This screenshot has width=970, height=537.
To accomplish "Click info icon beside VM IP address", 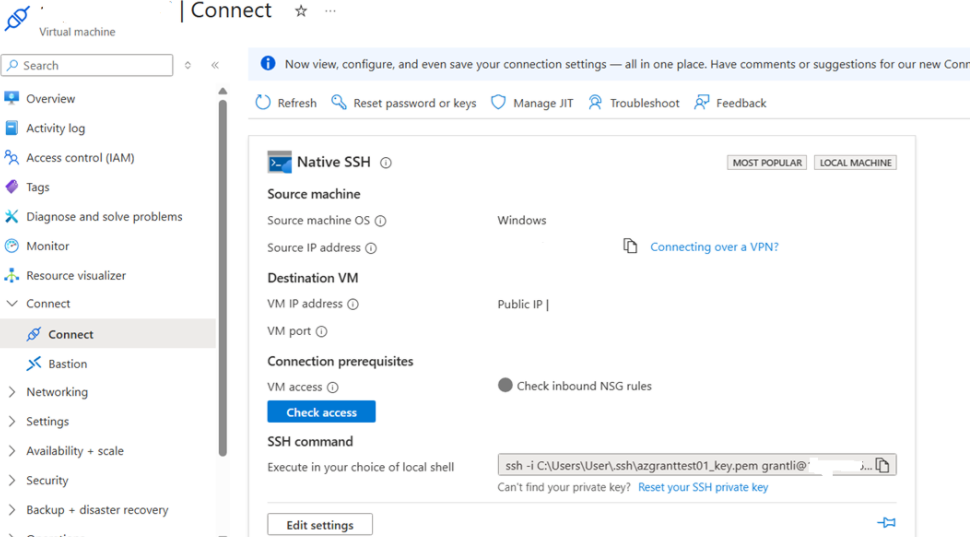I will click(353, 304).
